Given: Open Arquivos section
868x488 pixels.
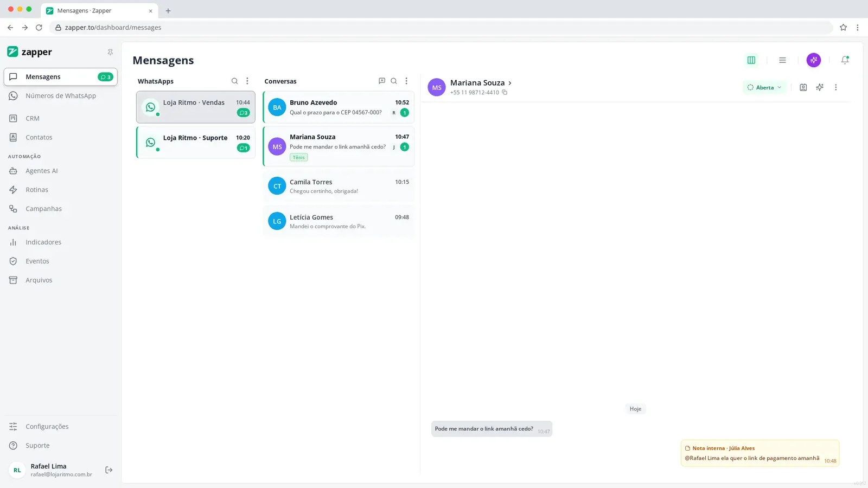Looking at the screenshot, I should pyautogui.click(x=60, y=280).
